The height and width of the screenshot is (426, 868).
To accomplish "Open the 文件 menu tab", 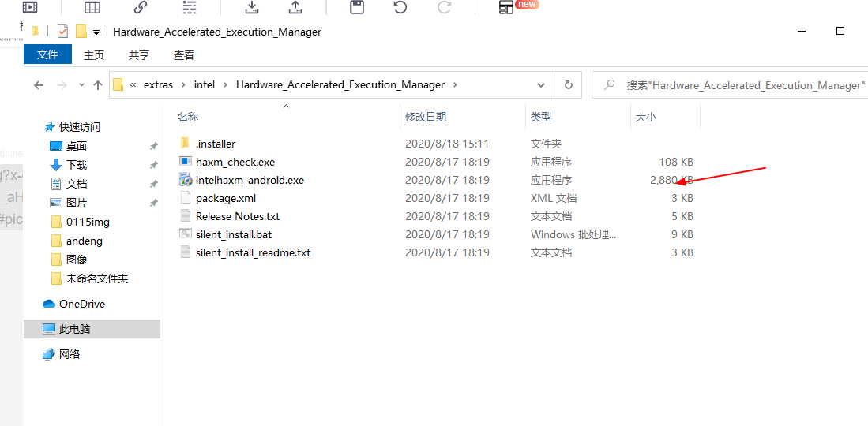I will pos(47,54).
